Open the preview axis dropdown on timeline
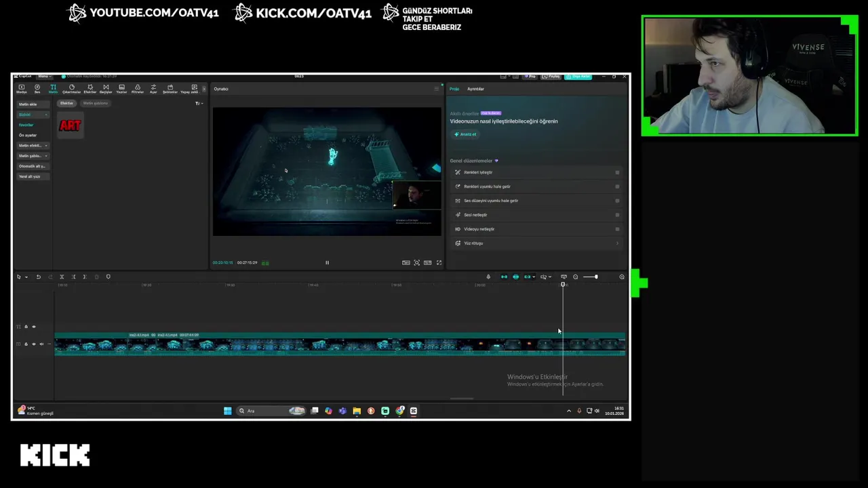Image resolution: width=868 pixels, height=488 pixels. click(x=547, y=277)
